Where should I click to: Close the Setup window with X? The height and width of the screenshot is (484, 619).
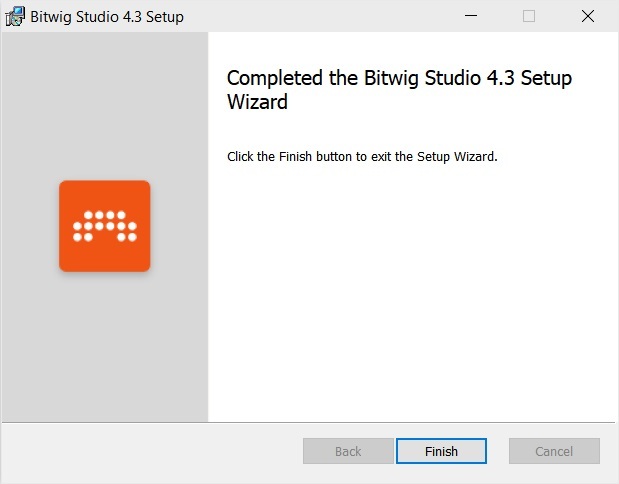588,16
